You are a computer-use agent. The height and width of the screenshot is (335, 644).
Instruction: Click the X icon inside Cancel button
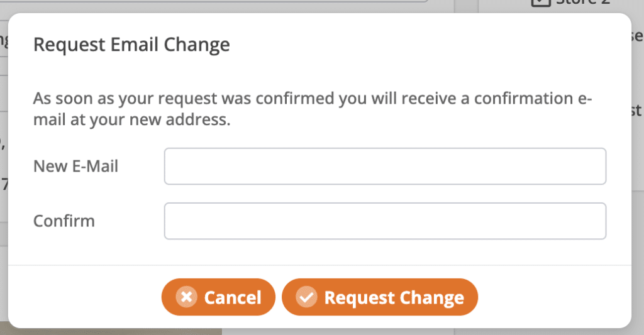click(186, 297)
